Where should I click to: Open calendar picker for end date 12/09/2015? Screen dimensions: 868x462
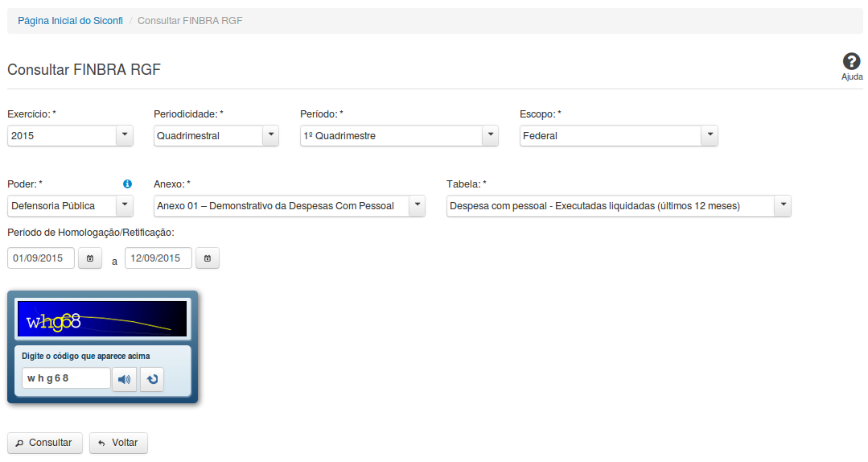click(x=208, y=258)
